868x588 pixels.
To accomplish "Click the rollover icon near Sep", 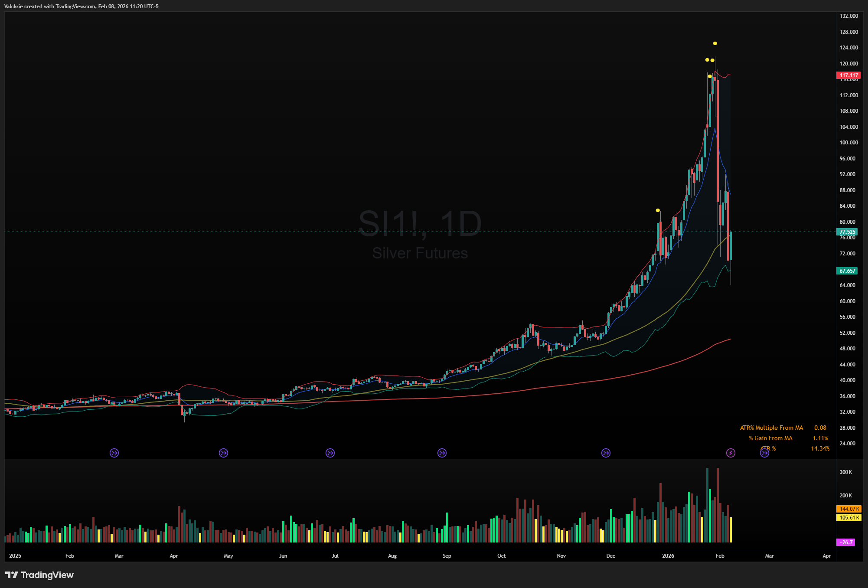I will click(x=442, y=453).
